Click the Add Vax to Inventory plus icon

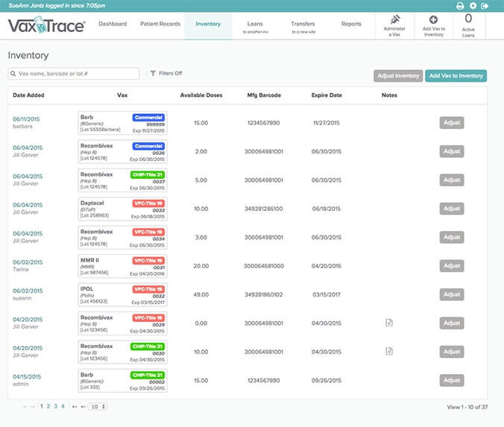coord(433,19)
